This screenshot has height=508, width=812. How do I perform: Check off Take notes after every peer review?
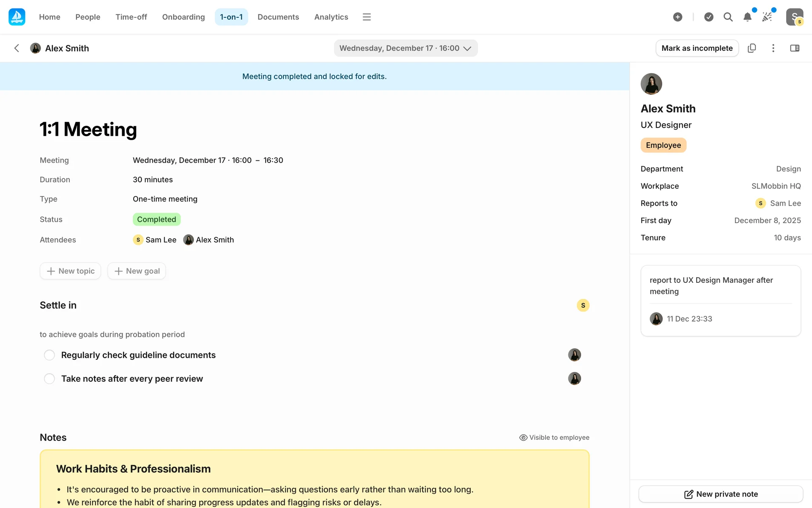49,378
